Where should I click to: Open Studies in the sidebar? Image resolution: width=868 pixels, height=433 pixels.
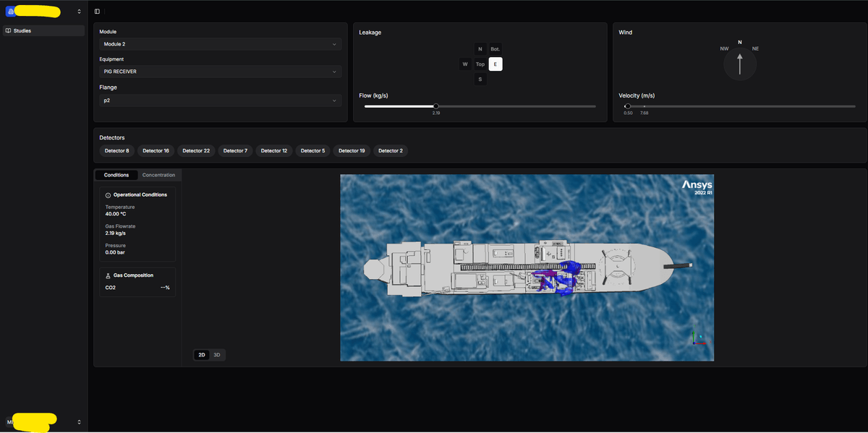tap(43, 31)
